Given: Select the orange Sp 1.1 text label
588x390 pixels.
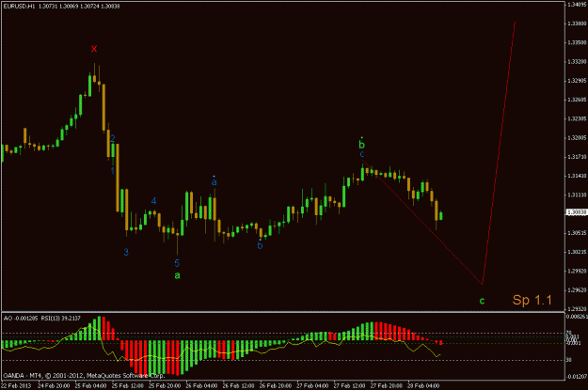Looking at the screenshot, I should pyautogui.click(x=532, y=300).
